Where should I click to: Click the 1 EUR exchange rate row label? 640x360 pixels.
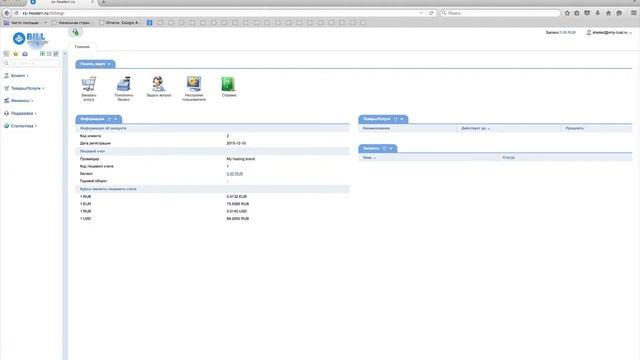tap(85, 204)
